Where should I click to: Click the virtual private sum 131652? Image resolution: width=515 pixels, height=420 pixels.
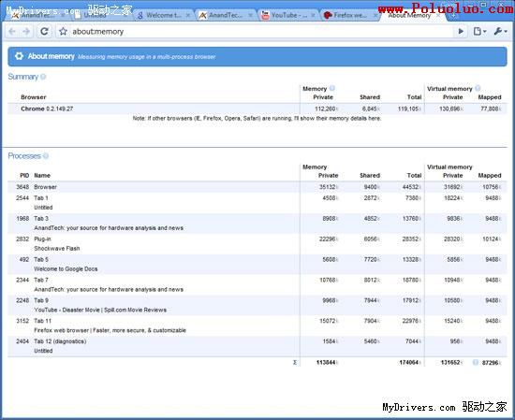click(451, 363)
